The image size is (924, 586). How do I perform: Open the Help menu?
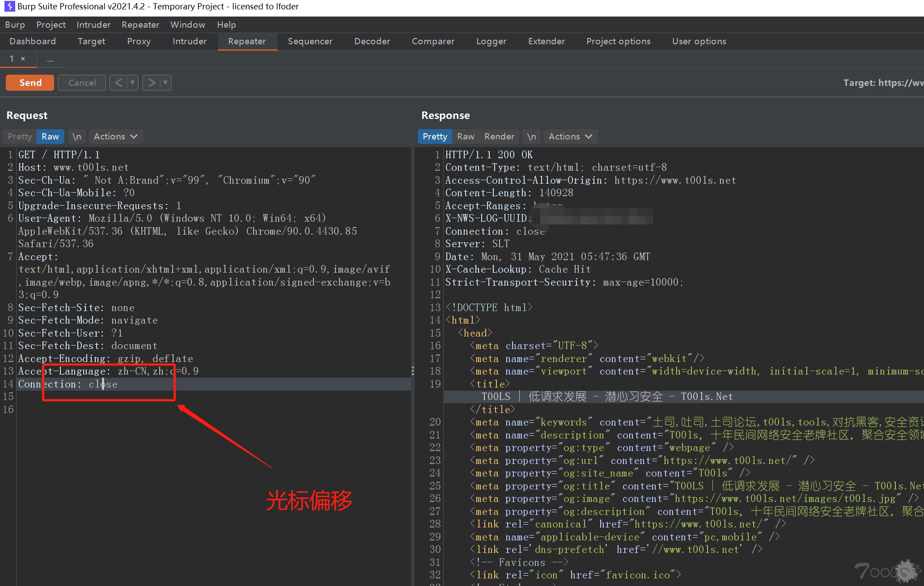click(x=226, y=25)
